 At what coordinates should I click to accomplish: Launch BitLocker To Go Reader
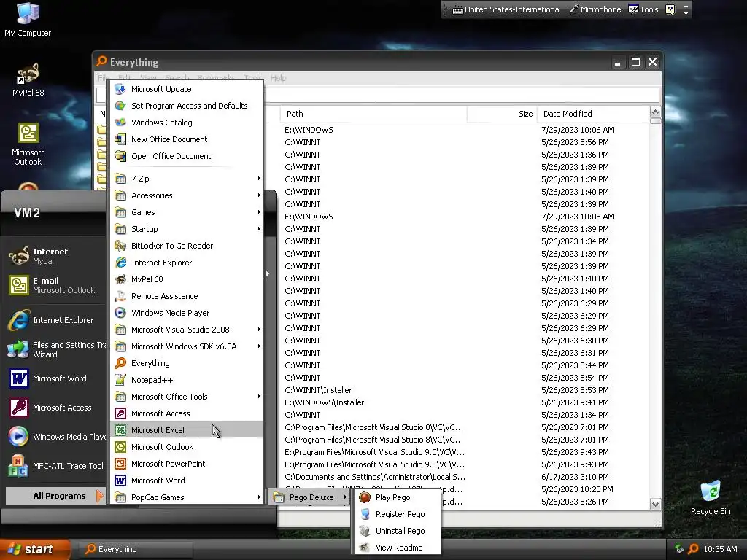tap(187, 246)
